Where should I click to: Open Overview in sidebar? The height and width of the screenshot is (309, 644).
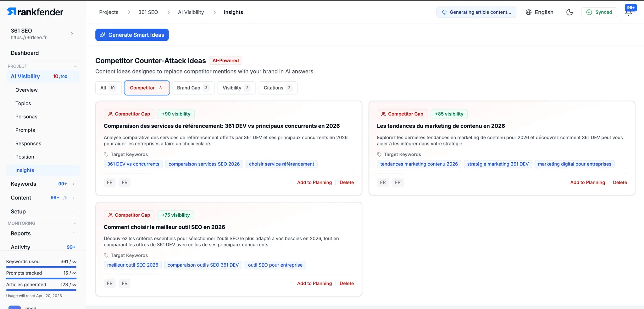point(26,90)
